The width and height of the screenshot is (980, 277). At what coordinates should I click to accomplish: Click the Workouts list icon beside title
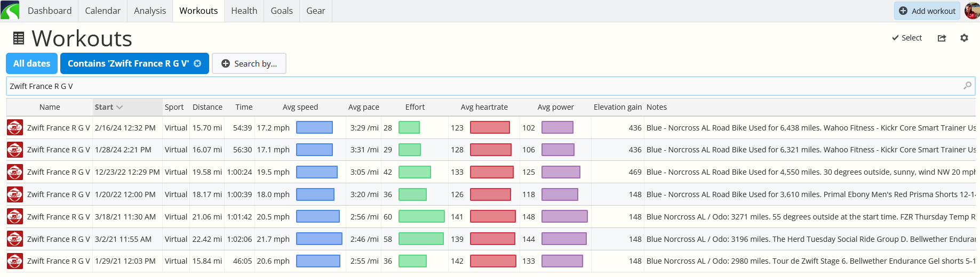19,38
